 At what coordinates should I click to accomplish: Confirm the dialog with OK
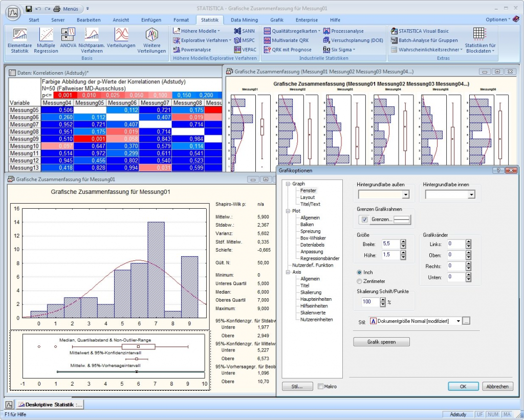pyautogui.click(x=462, y=386)
